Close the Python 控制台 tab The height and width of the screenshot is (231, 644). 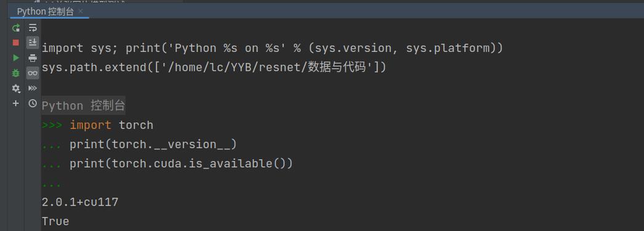pos(80,12)
